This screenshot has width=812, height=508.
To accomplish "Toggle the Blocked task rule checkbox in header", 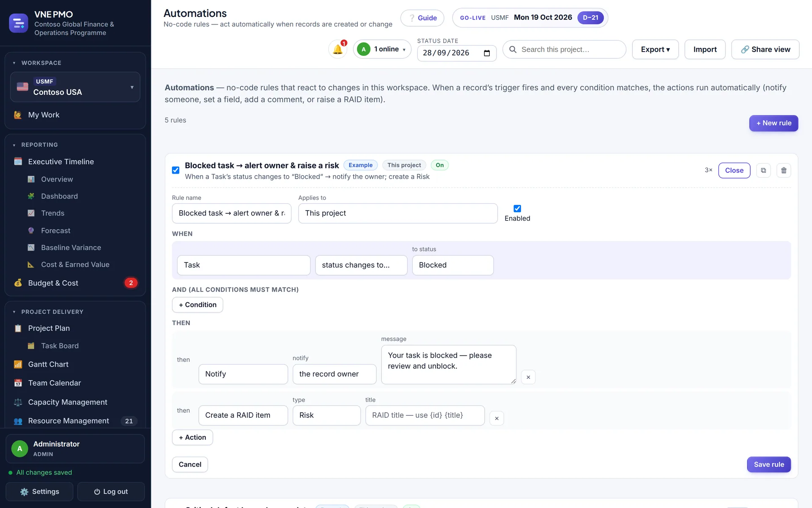I will 176,170.
